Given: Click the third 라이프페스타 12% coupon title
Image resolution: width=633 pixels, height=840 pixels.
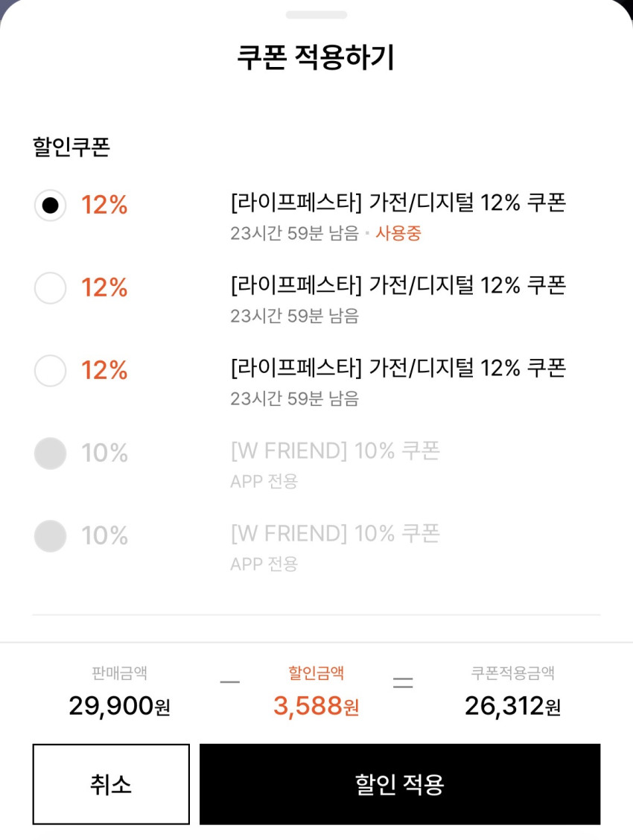Looking at the screenshot, I should coord(398,367).
